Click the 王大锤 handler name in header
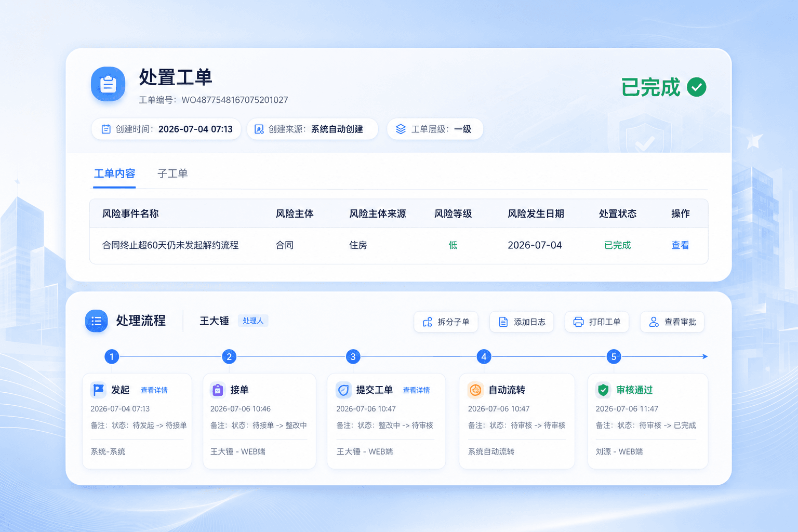Screen dimensions: 798x532 pos(215,321)
